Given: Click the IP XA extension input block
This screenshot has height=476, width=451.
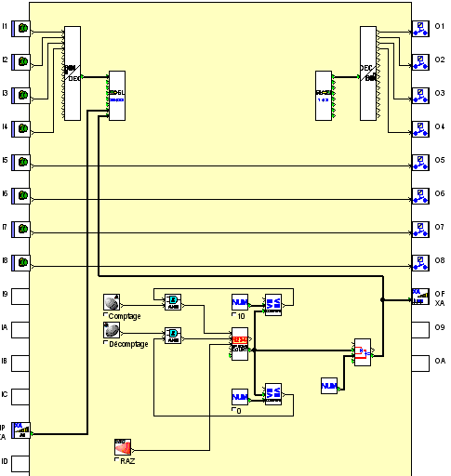Looking at the screenshot, I should [x=21, y=430].
